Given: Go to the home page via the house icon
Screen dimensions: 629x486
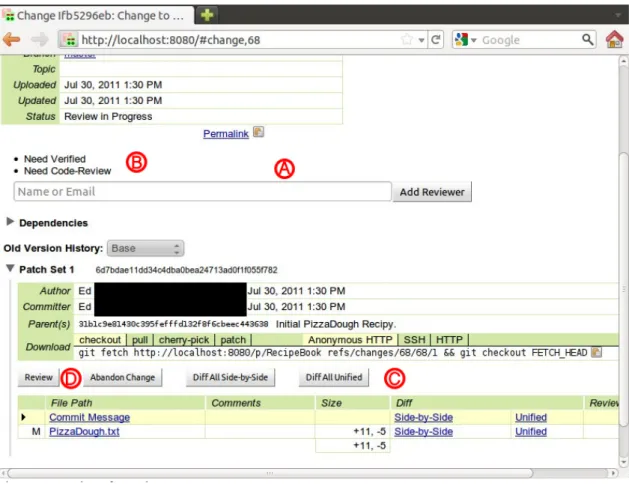Looking at the screenshot, I should click(614, 39).
